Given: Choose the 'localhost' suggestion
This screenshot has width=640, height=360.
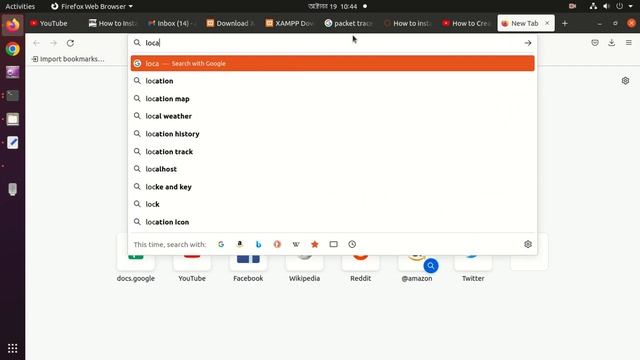Looking at the screenshot, I should (x=332, y=169).
